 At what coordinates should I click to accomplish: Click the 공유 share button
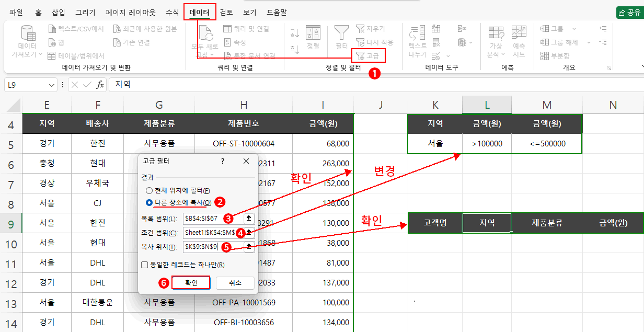click(629, 12)
